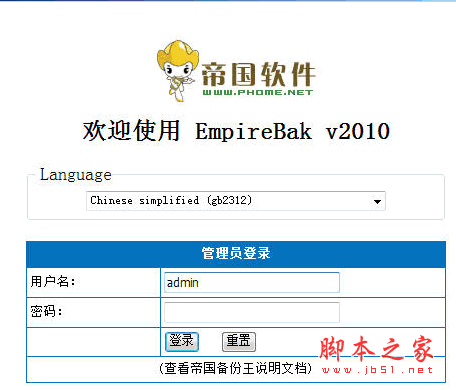Click the 管理员登录 header text

(236, 253)
